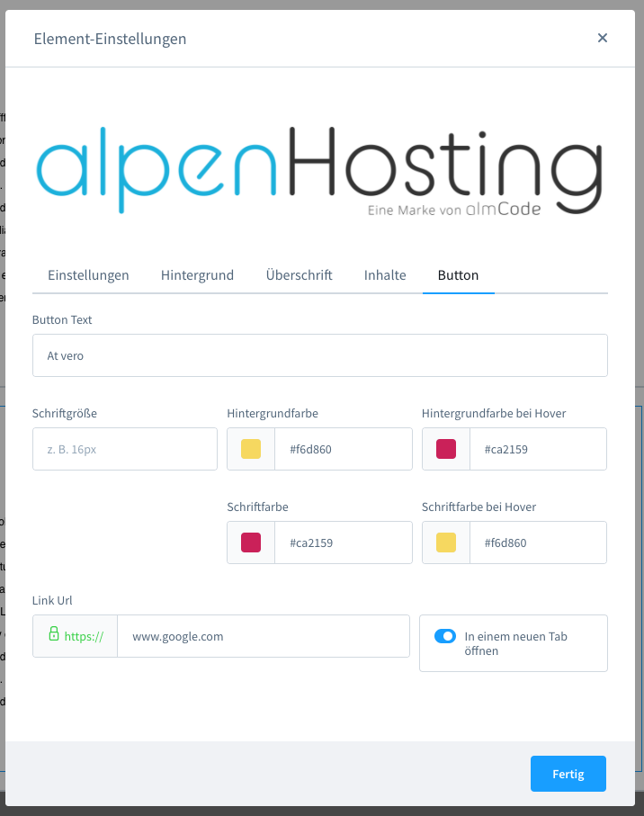Edit the Schriftfarbe bei Hover hex field
644x816 pixels.
point(538,543)
